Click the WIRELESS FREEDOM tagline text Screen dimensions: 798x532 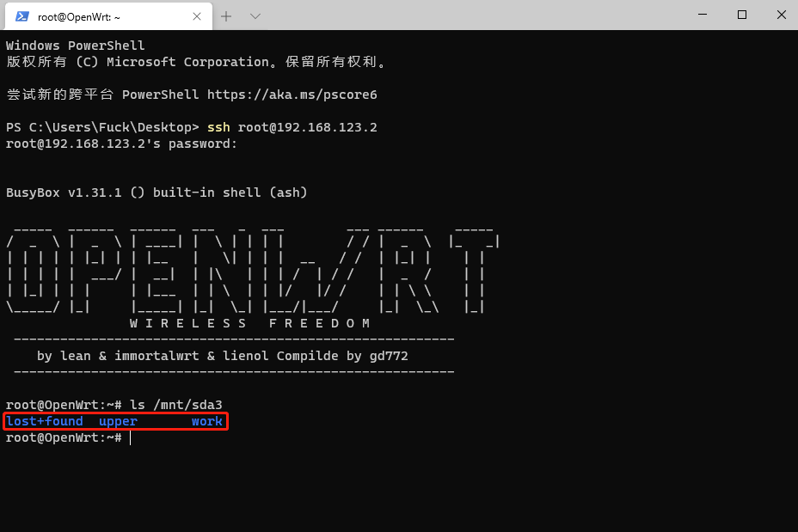point(249,323)
